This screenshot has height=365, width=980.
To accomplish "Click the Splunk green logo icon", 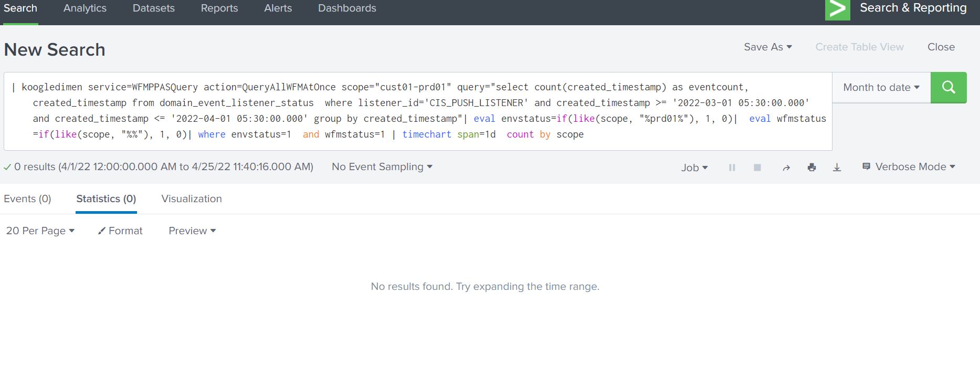I will pos(837,9).
